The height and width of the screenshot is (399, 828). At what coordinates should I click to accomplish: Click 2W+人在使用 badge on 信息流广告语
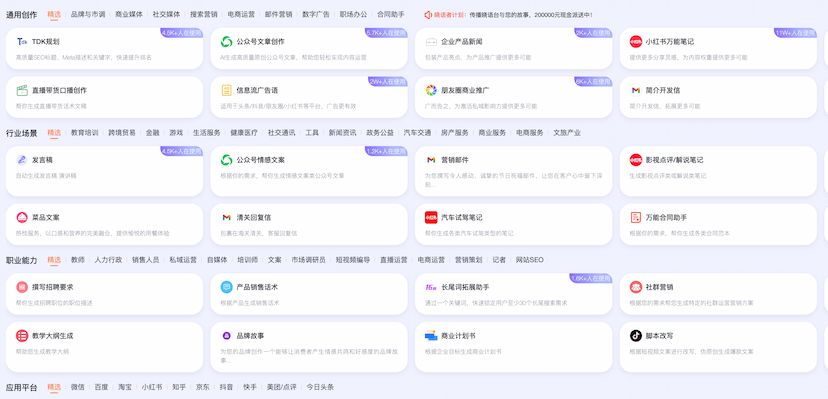pyautogui.click(x=388, y=81)
